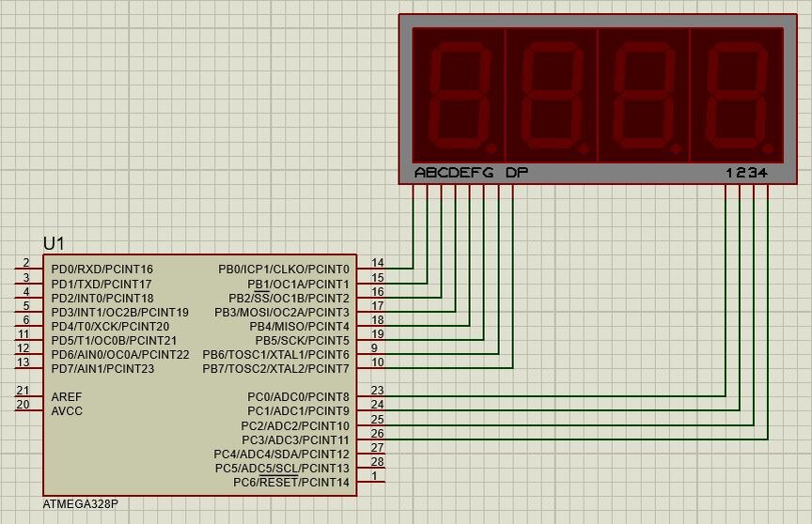
Task: Select the PB2/SS/OC1B/PCINT2 pin label
Action: click(289, 299)
